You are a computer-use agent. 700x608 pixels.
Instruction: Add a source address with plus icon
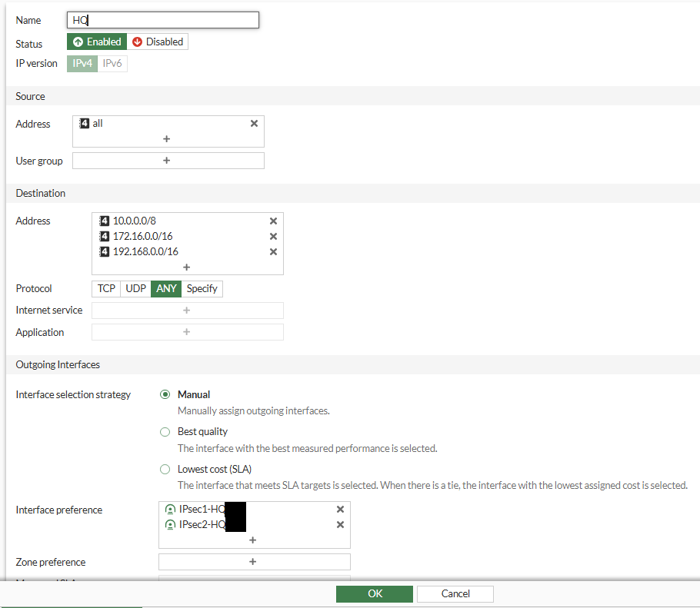point(166,138)
